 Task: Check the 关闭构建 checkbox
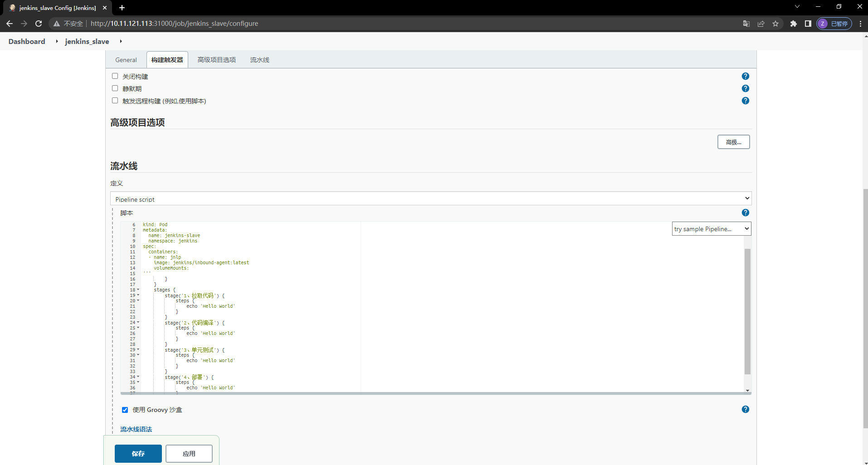[115, 76]
